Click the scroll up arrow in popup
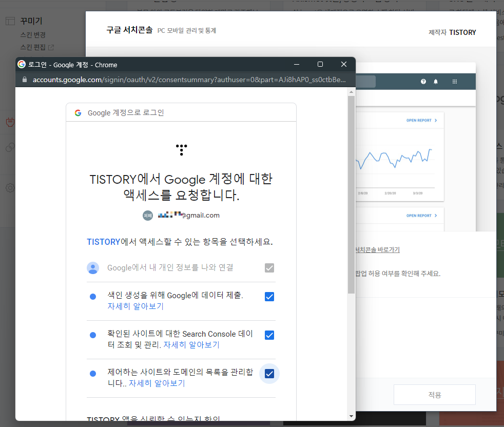The width and height of the screenshot is (504, 427). pyautogui.click(x=351, y=92)
